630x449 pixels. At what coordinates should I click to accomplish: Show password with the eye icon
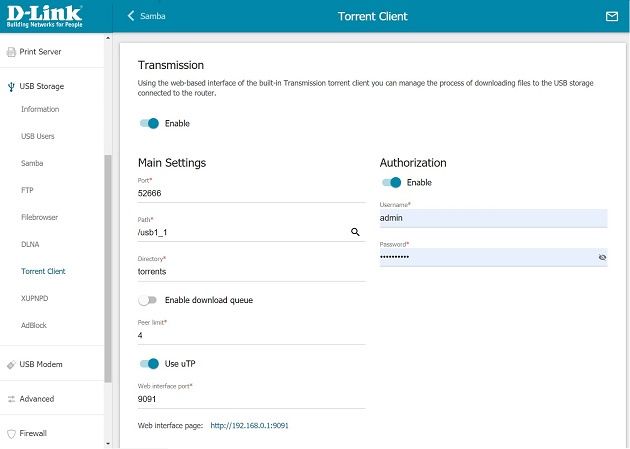(x=602, y=257)
